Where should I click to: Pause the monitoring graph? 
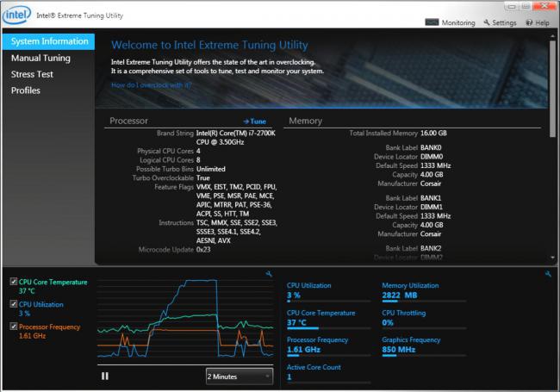(x=105, y=376)
